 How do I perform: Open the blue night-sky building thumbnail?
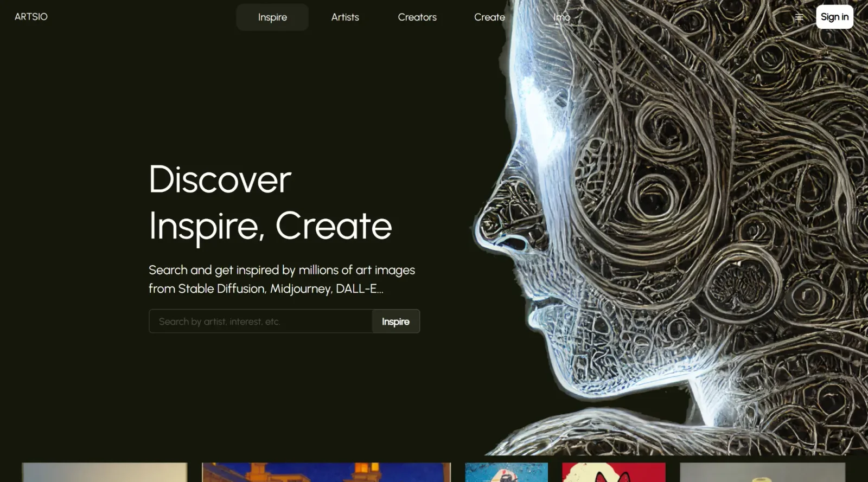326,472
